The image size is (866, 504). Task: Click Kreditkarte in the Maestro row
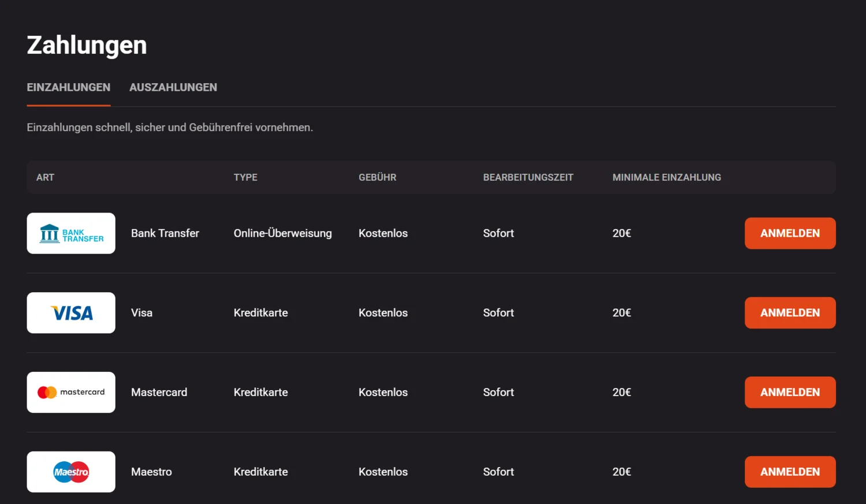(261, 472)
